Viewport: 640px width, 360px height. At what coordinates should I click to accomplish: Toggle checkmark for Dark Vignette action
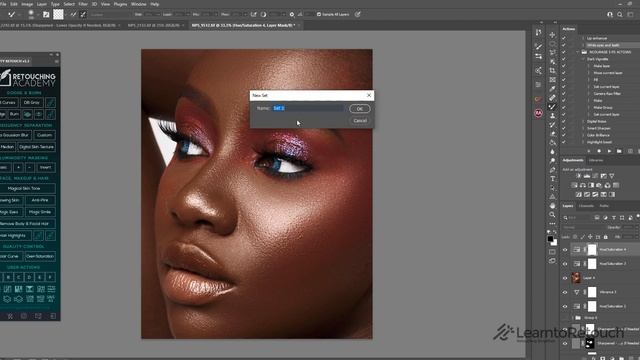(x=564, y=59)
